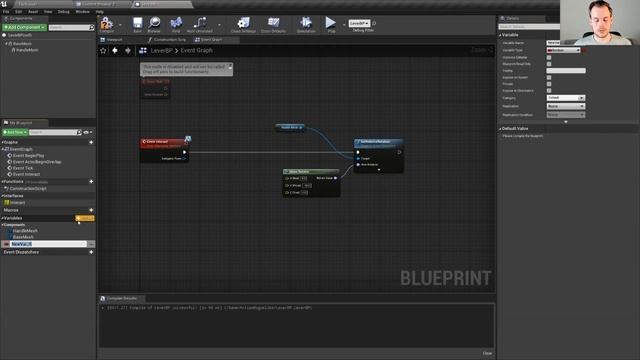Collapse the Default Value section

point(500,129)
